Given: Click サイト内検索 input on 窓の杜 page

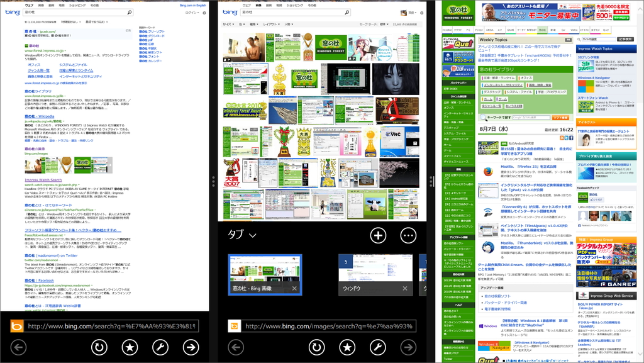Looking at the screenshot, I should (598, 39).
